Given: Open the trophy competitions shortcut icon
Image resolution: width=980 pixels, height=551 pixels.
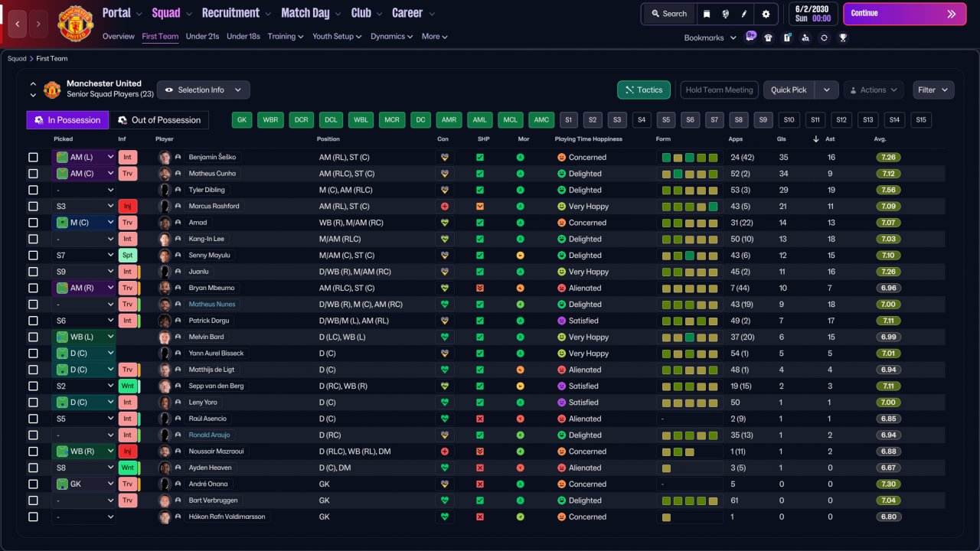Looking at the screenshot, I should 842,37.
